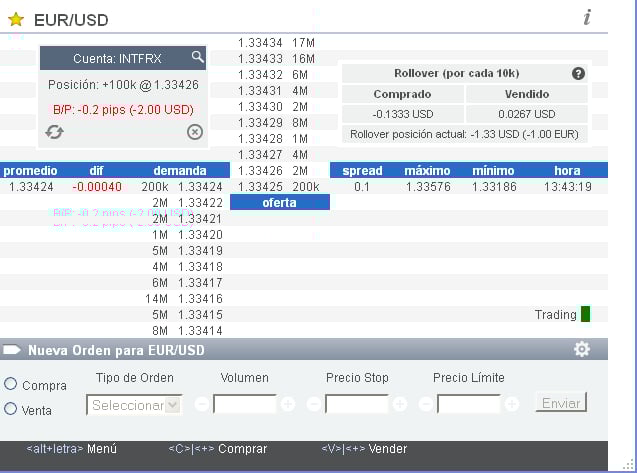Click the Precio Stop input field

(357, 404)
